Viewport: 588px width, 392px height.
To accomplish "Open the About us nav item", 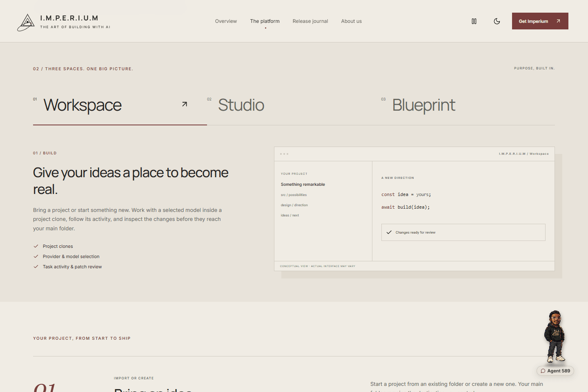I will 352,21.
